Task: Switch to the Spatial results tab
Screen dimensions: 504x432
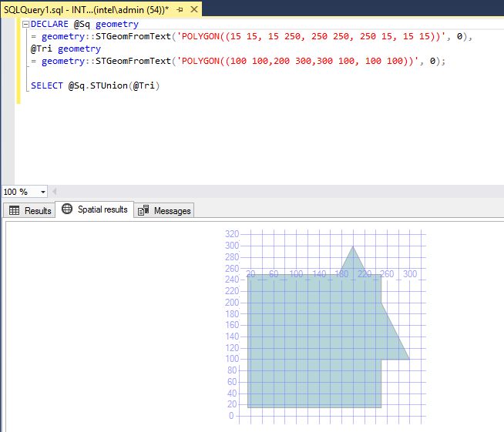Action: coord(95,209)
